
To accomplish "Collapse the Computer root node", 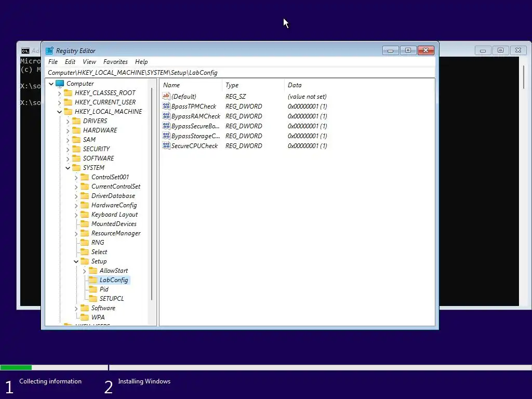I will coord(51,84).
